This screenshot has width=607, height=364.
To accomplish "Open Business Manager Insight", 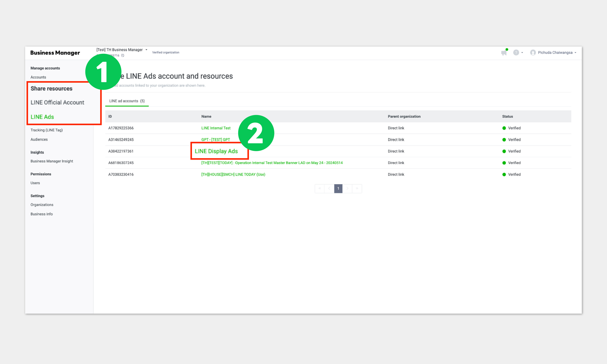I will click(x=52, y=161).
